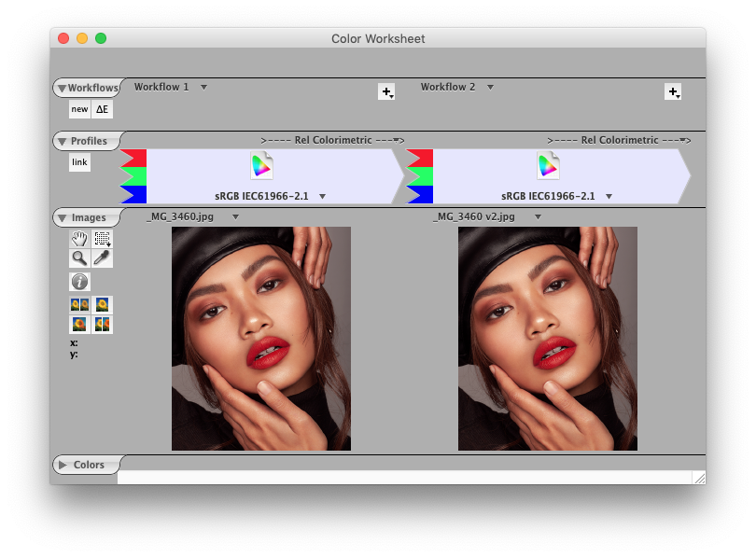This screenshot has width=756, height=557.
Task: Select the magnifying glass zoom tool
Action: point(79,258)
